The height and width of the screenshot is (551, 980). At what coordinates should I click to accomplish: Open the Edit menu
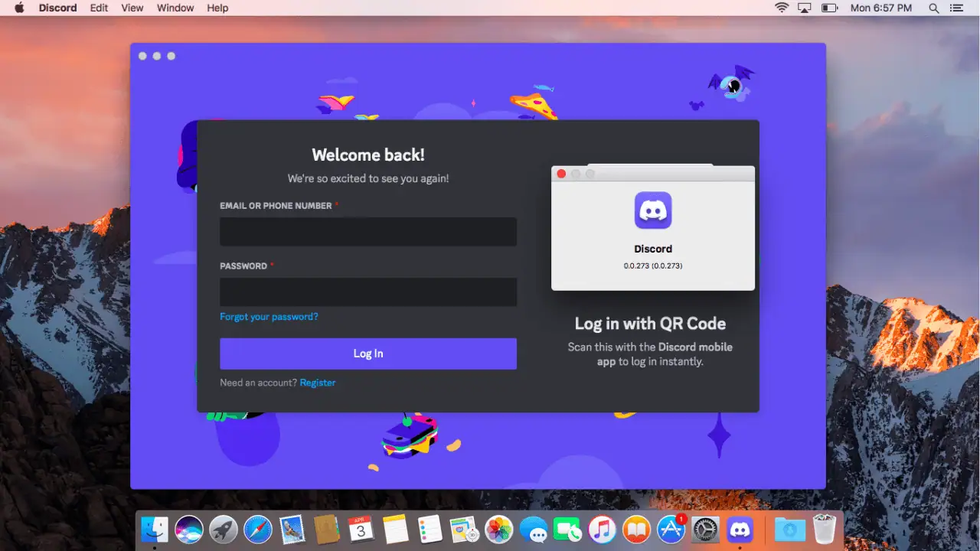(x=99, y=8)
